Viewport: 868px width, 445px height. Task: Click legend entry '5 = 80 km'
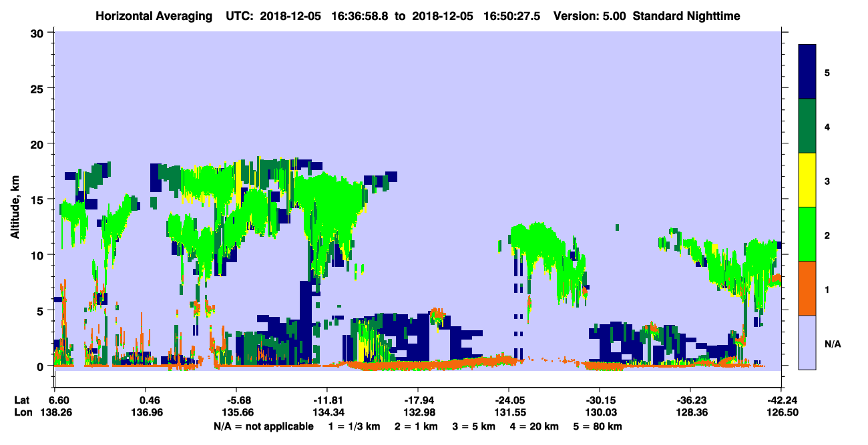click(x=598, y=426)
